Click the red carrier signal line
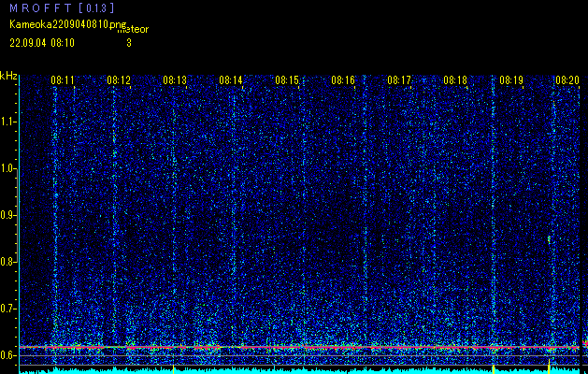The width and height of the screenshot is (588, 374). pyautogui.click(x=299, y=347)
